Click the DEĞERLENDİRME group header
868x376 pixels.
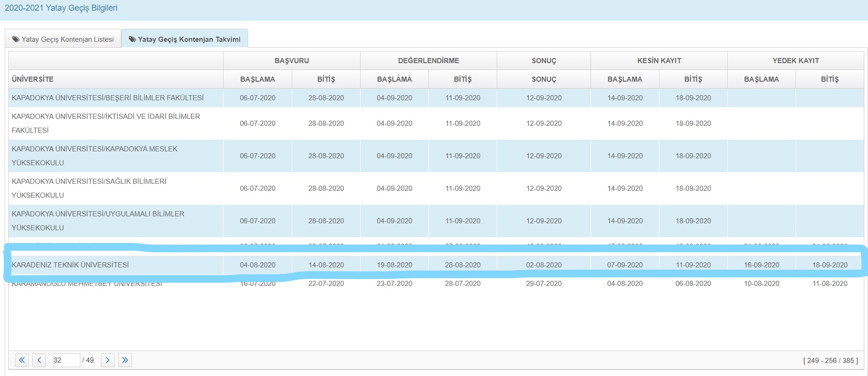tap(428, 60)
